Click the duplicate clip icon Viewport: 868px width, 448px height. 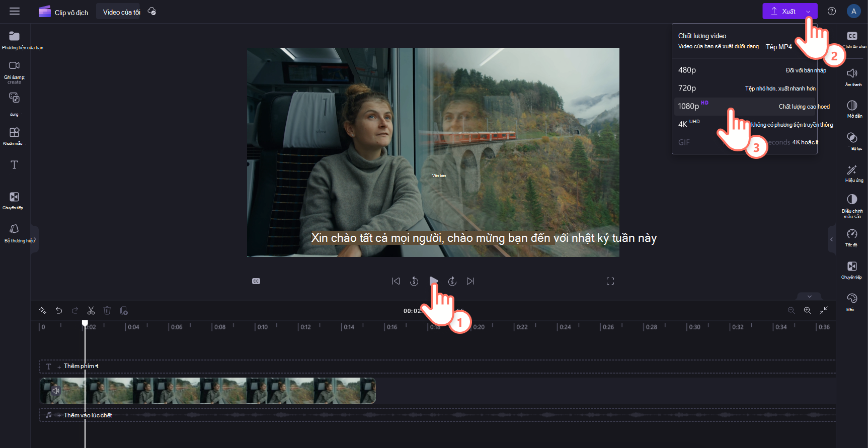(124, 310)
